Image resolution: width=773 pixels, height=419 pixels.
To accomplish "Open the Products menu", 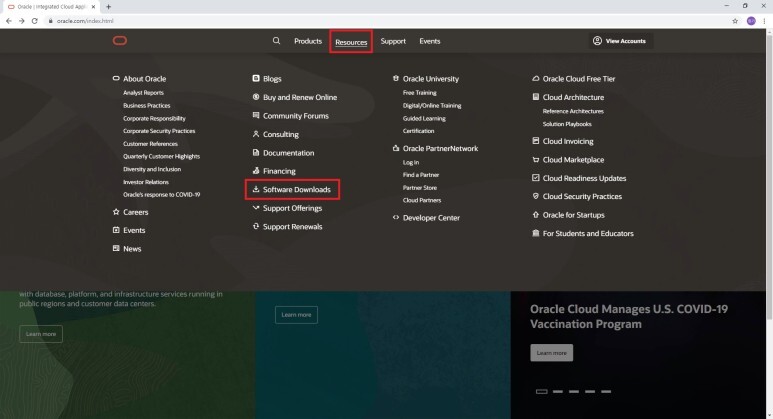I will click(x=308, y=41).
